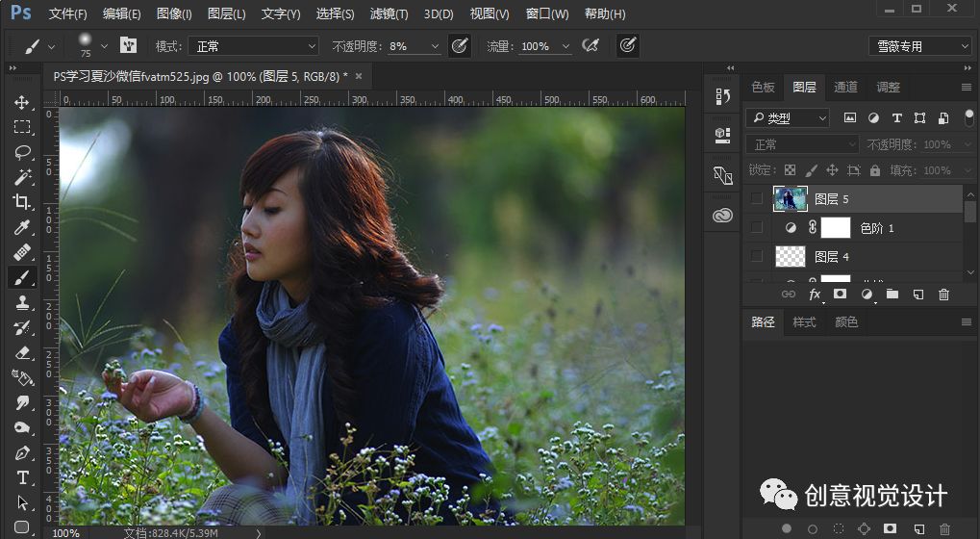Select the Move tool

point(22,103)
